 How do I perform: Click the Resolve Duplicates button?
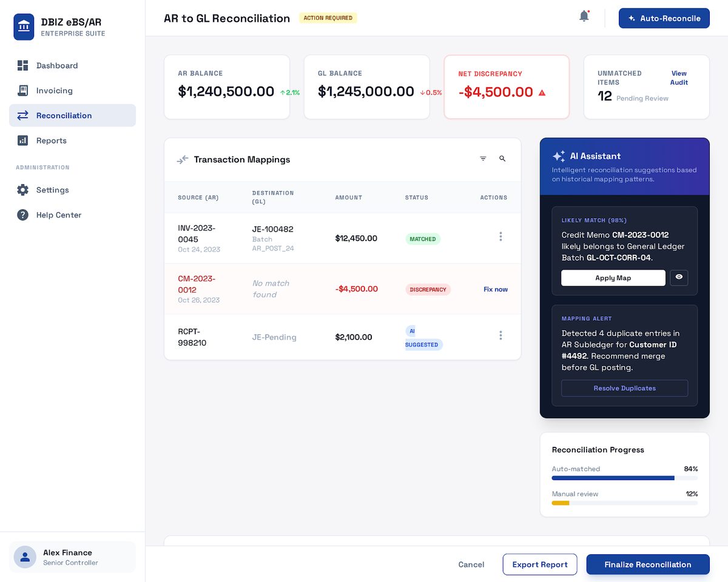pyautogui.click(x=624, y=388)
